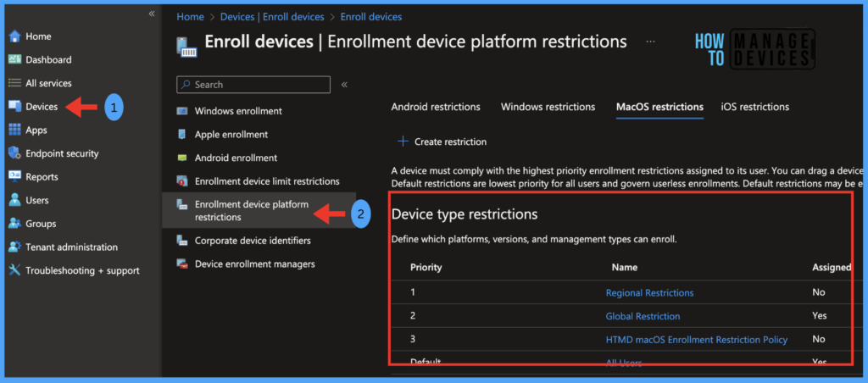
Task: Click the search magnifier icon
Action: (x=186, y=85)
